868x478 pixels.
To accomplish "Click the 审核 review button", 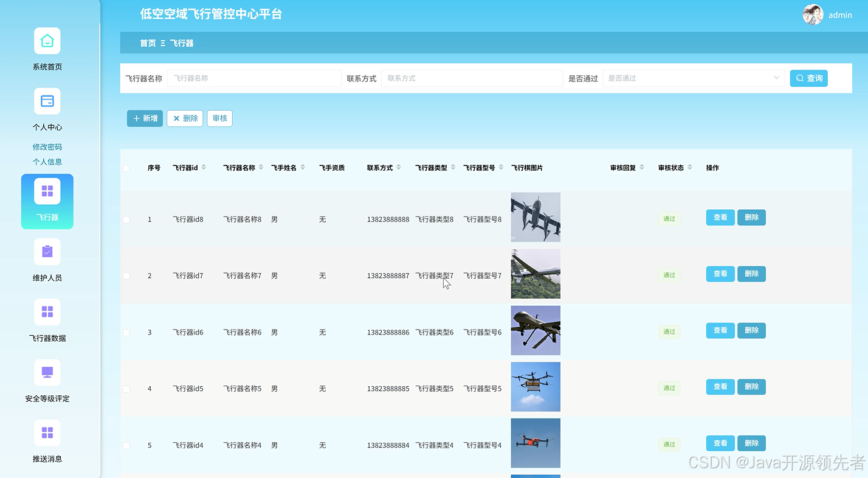I will 219,119.
